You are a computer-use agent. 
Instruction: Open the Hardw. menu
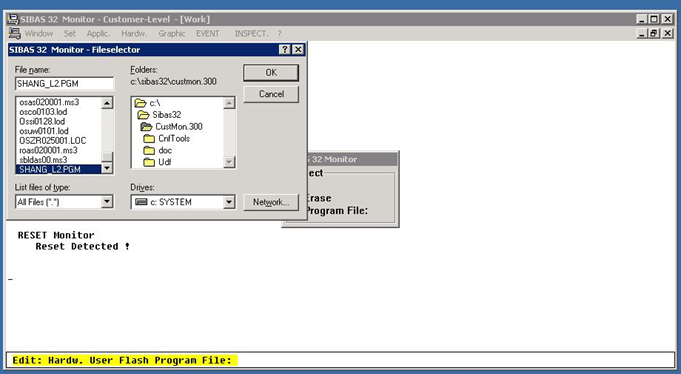coord(134,33)
